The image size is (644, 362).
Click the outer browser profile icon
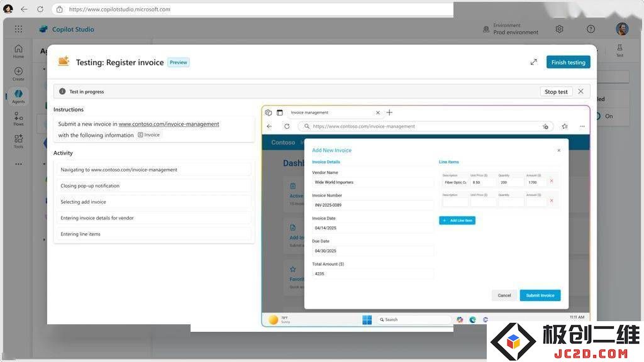(8, 9)
